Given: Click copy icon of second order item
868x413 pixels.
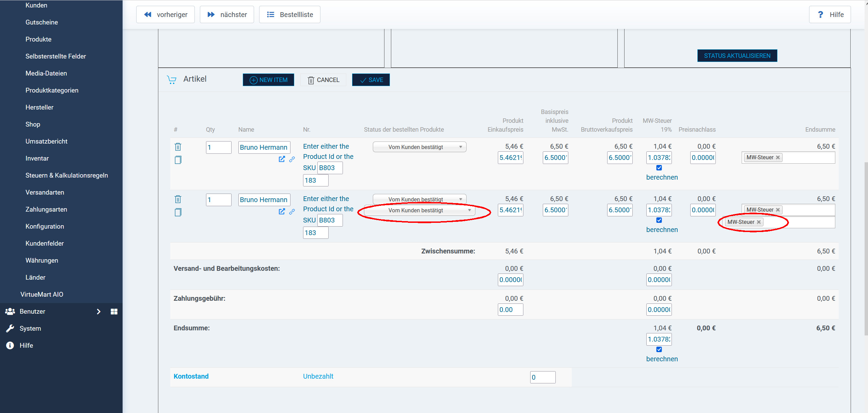Looking at the screenshot, I should point(178,212).
